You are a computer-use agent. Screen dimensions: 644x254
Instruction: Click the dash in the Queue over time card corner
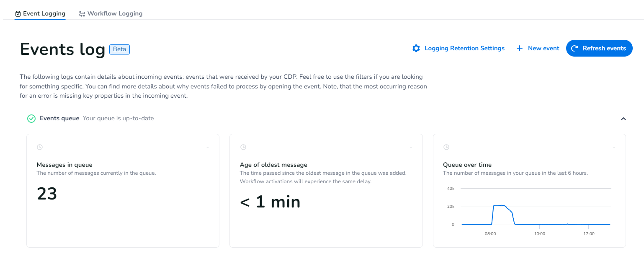pos(614,147)
